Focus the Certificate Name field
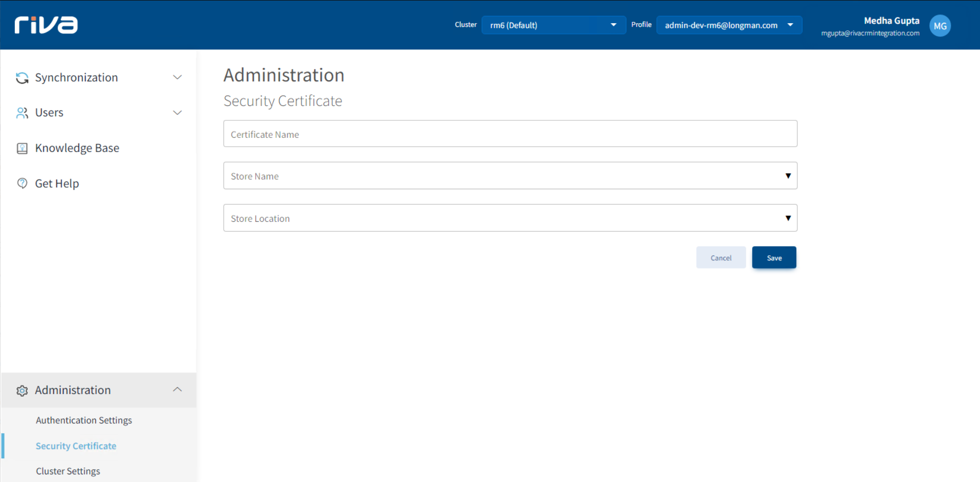The image size is (980, 482). coord(510,134)
